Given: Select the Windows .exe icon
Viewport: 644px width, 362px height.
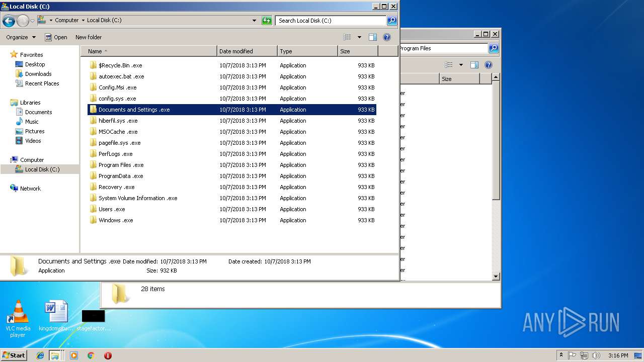Looking at the screenshot, I should click(93, 220).
